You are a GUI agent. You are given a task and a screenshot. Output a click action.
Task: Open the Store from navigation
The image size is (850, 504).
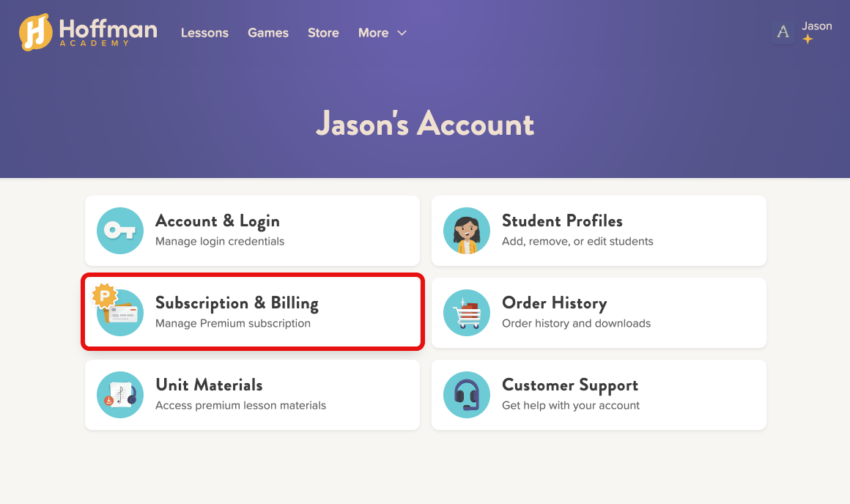tap(323, 33)
